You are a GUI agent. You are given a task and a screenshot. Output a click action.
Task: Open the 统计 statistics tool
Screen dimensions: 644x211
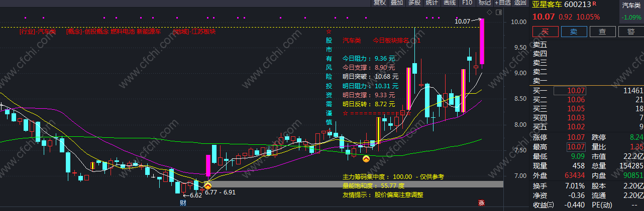[432, 3]
